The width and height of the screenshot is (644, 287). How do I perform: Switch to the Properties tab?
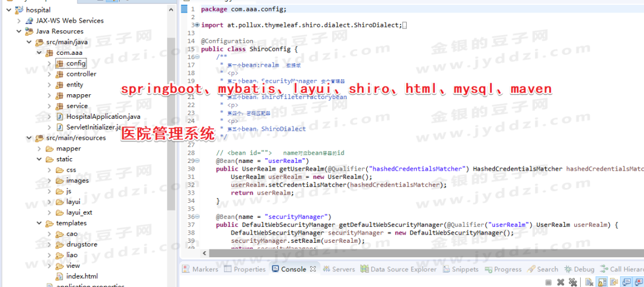(245, 269)
